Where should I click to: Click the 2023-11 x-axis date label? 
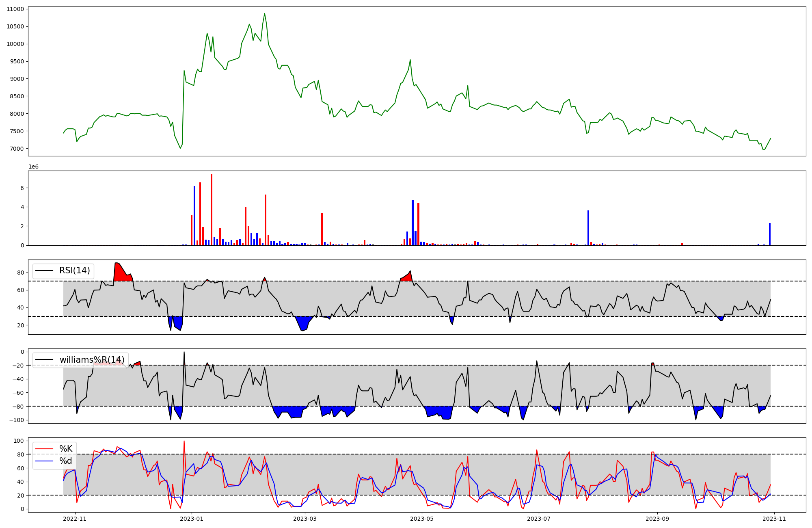click(774, 519)
